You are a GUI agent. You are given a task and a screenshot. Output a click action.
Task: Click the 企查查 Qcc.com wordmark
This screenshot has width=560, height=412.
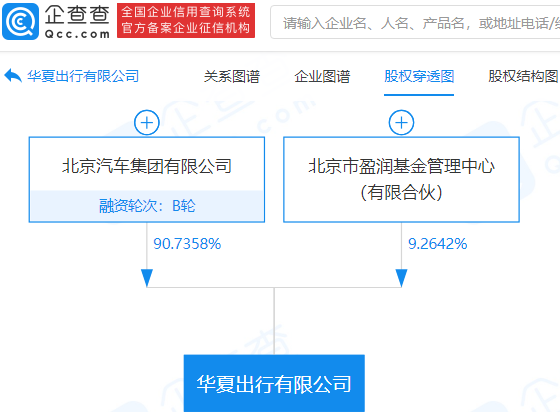click(x=77, y=22)
